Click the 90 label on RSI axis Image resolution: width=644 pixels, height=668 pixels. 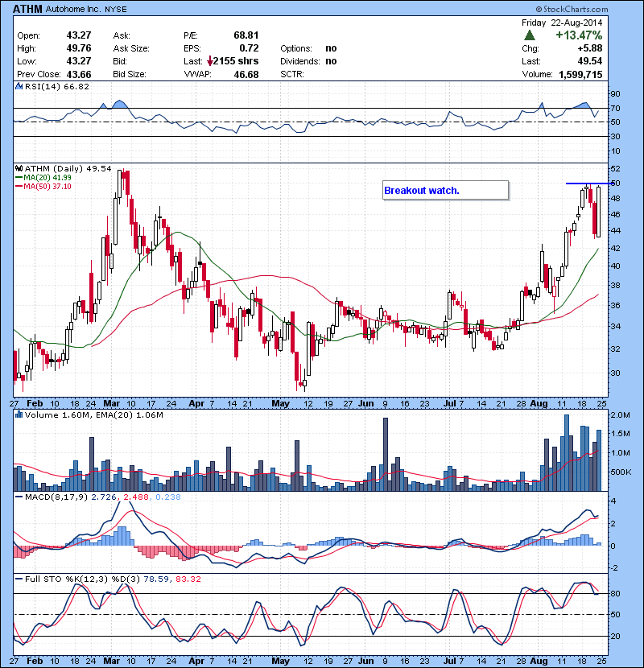615,94
